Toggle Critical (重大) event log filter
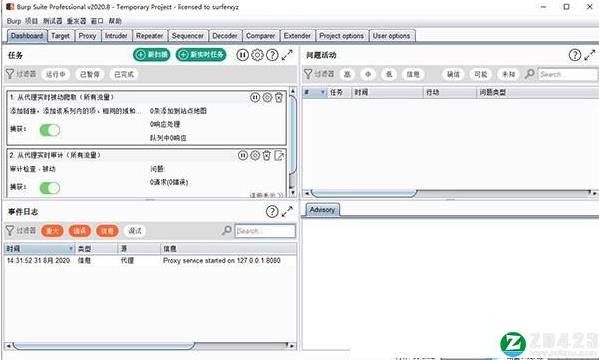Image resolution: width=599 pixels, height=360 pixels. click(x=52, y=230)
